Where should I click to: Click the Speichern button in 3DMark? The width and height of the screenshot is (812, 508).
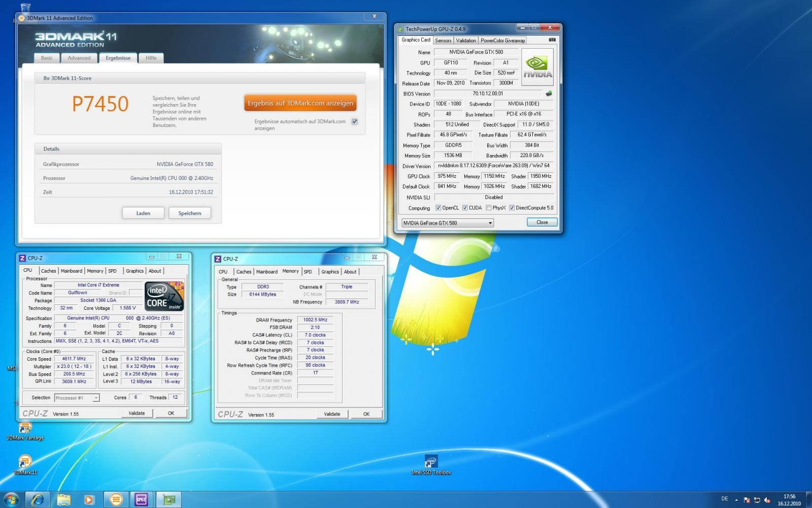(190, 213)
